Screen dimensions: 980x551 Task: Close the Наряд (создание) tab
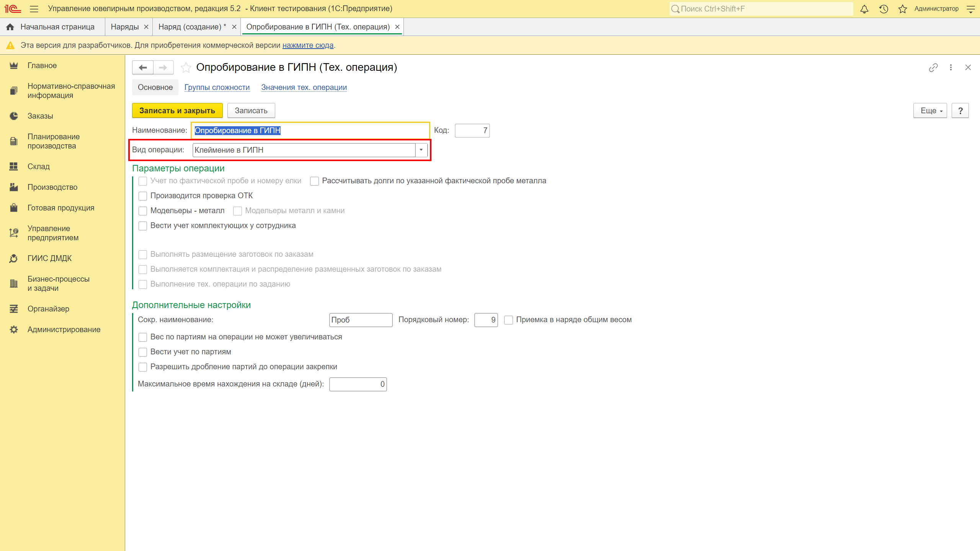coord(234,27)
